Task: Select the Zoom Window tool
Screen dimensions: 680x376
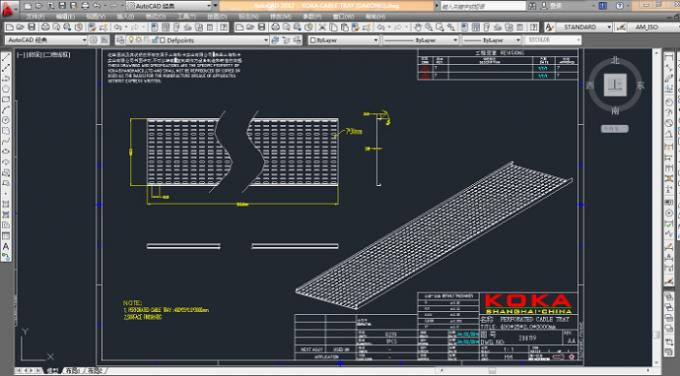Action: (440, 27)
